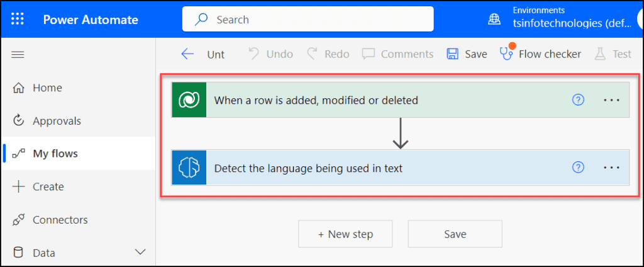This screenshot has width=644, height=267.
Task: Open the app launcher waffle icon
Action: pyautogui.click(x=18, y=20)
